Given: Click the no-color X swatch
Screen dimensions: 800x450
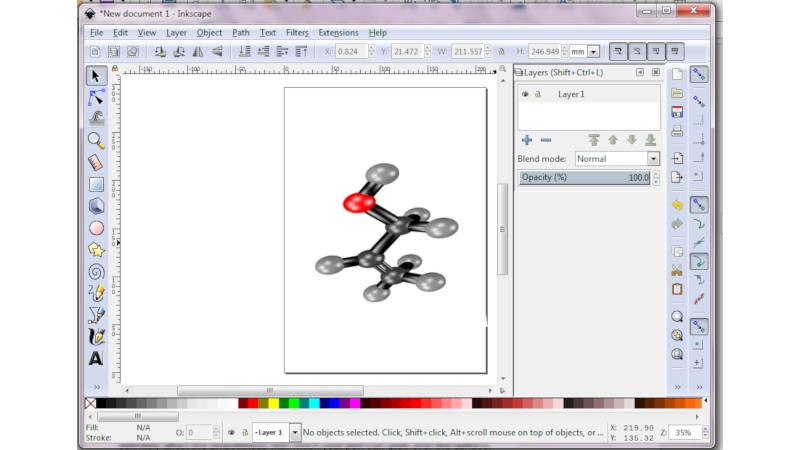Looking at the screenshot, I should 90,404.
